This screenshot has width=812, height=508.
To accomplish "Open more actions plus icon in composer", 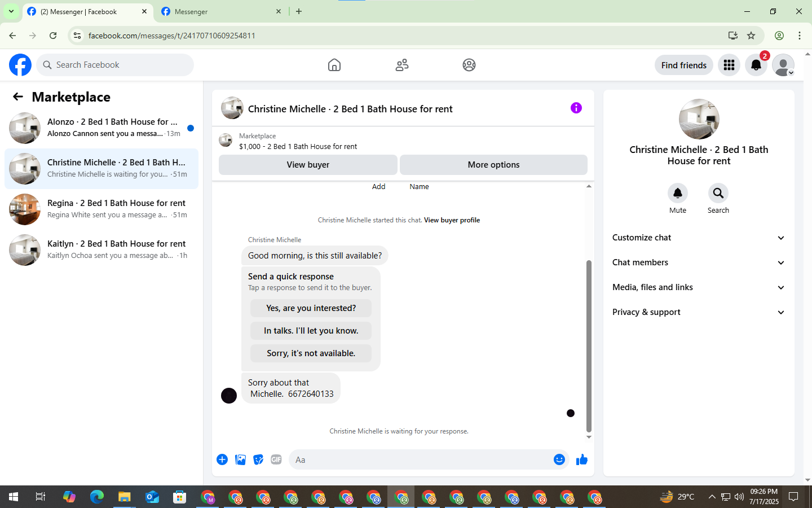I will pyautogui.click(x=222, y=459).
